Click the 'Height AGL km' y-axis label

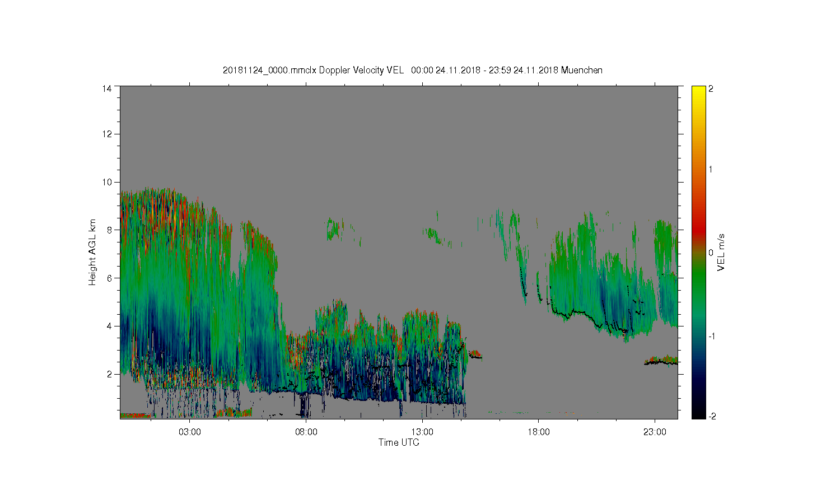(92, 252)
